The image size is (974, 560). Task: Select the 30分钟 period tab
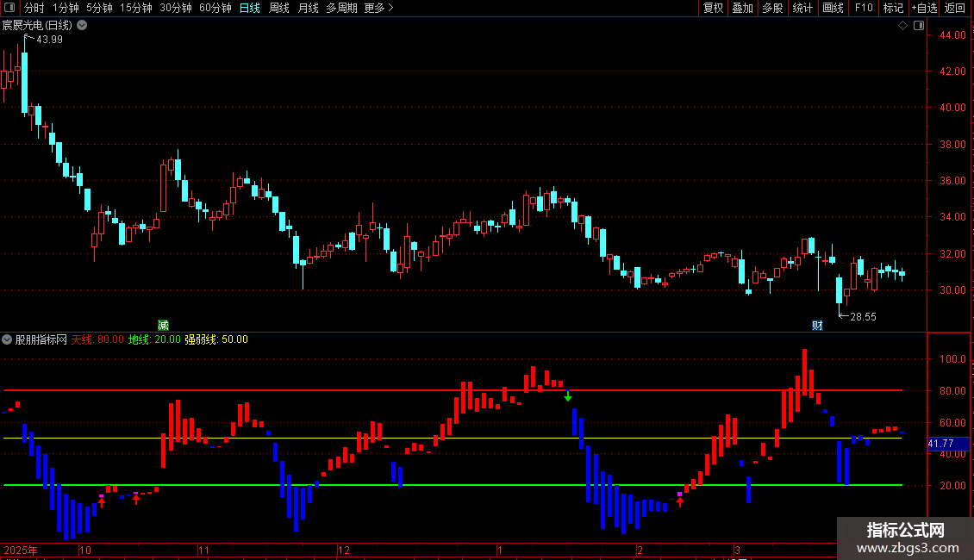click(x=176, y=8)
